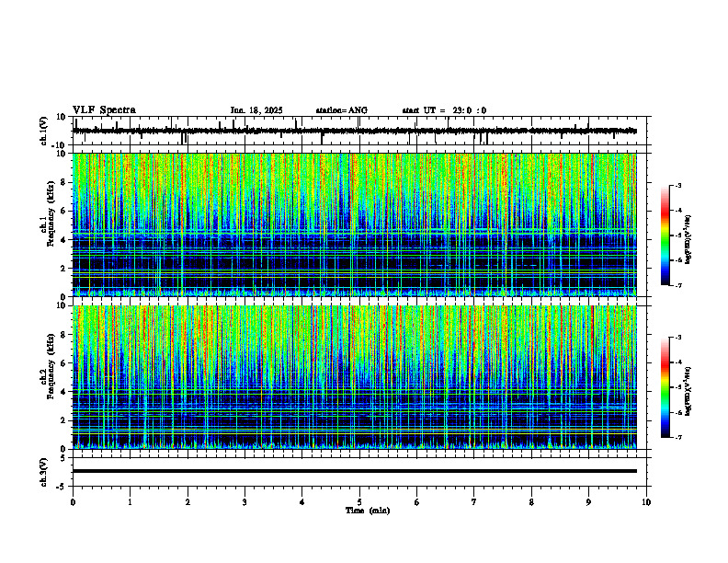Click the "10" tick on the Time axis
This screenshot has width=728, height=563.
tap(646, 502)
